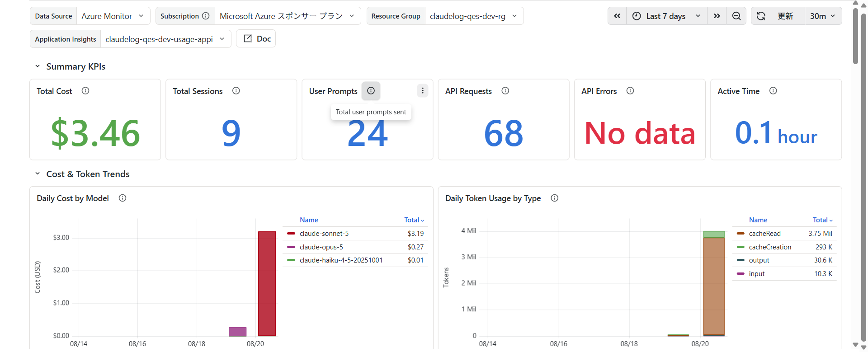This screenshot has height=352, width=868.
Task: Click the Total Sessions info icon
Action: (x=236, y=91)
